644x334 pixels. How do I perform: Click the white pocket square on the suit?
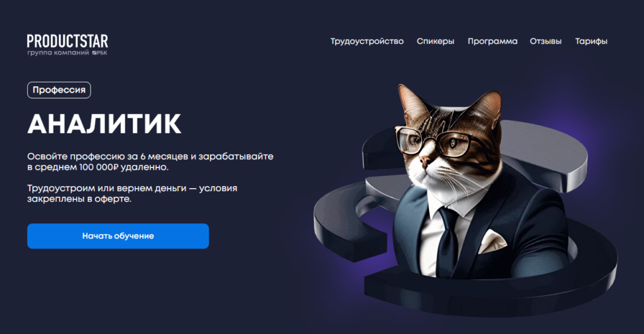(492, 241)
